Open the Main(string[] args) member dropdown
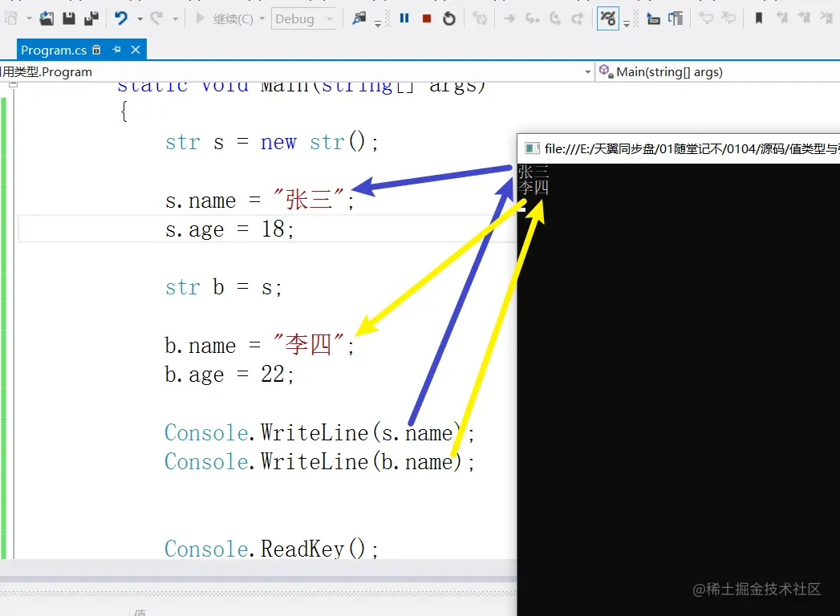Screen dimensions: 840x616 (717, 71)
